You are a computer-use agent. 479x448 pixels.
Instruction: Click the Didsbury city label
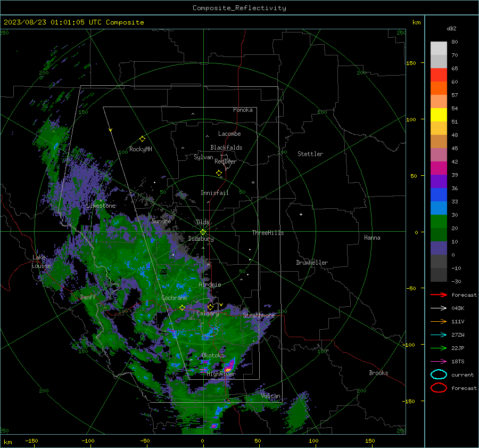(201, 239)
